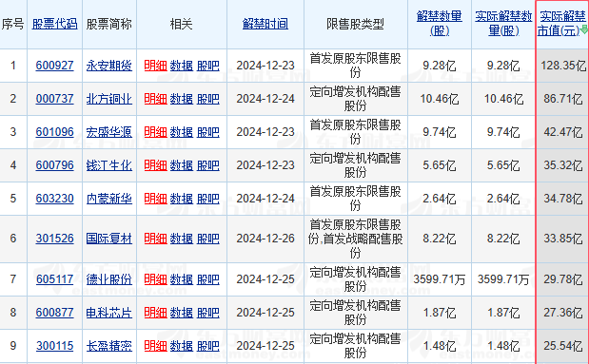Open 数据 for 北方铜业 row
Image resolution: width=589 pixels, height=364 pixels.
[x=182, y=99]
